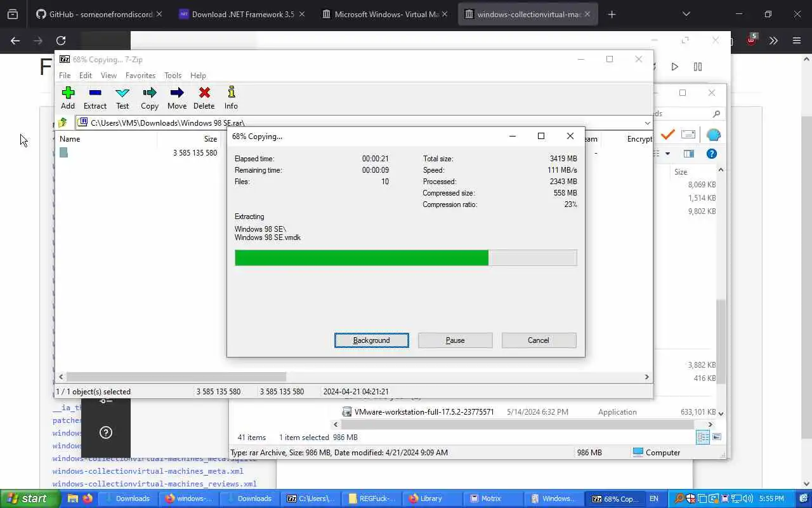
Task: Open the Edit menu in 7-Zip
Action: coord(86,75)
